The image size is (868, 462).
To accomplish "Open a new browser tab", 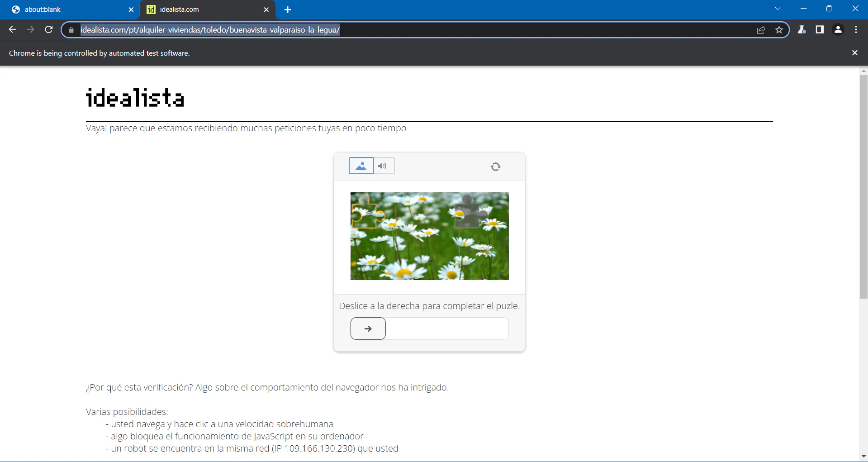I will [288, 10].
